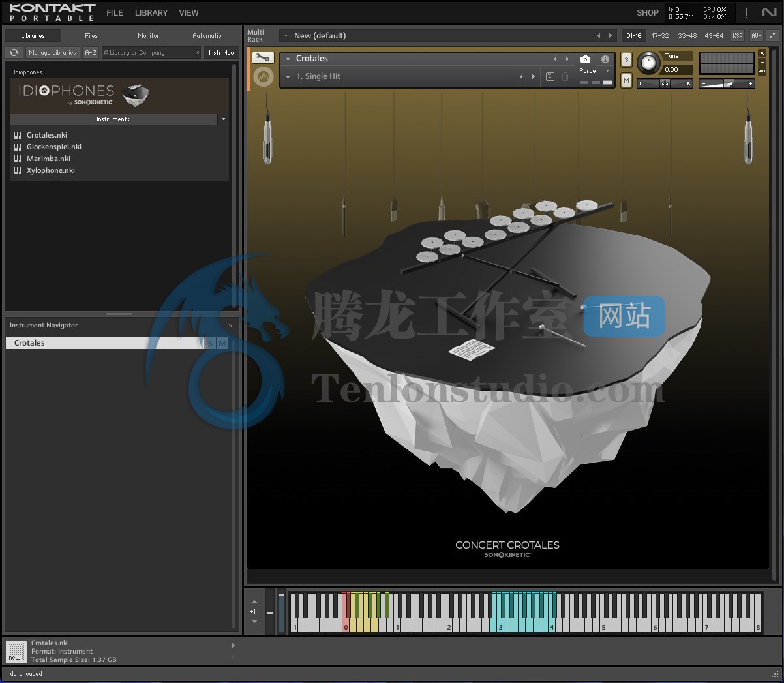The image size is (784, 683).
Task: Click the Tune knob
Action: pyautogui.click(x=648, y=63)
